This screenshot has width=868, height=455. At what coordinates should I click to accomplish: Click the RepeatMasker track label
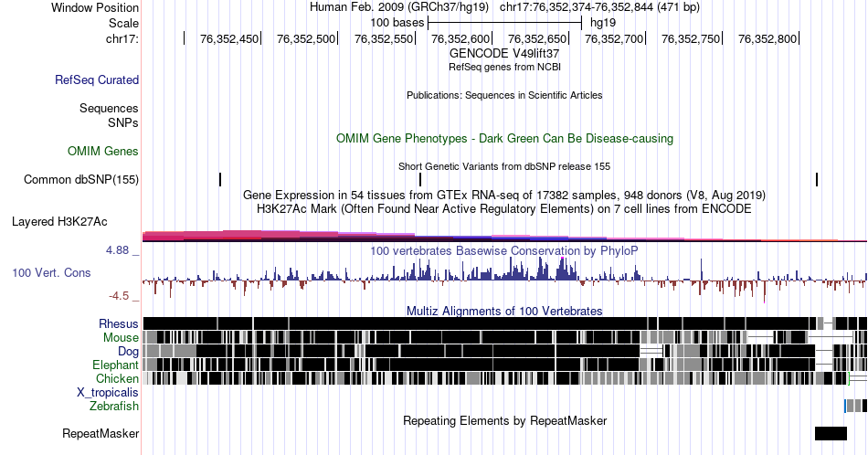coord(101,433)
